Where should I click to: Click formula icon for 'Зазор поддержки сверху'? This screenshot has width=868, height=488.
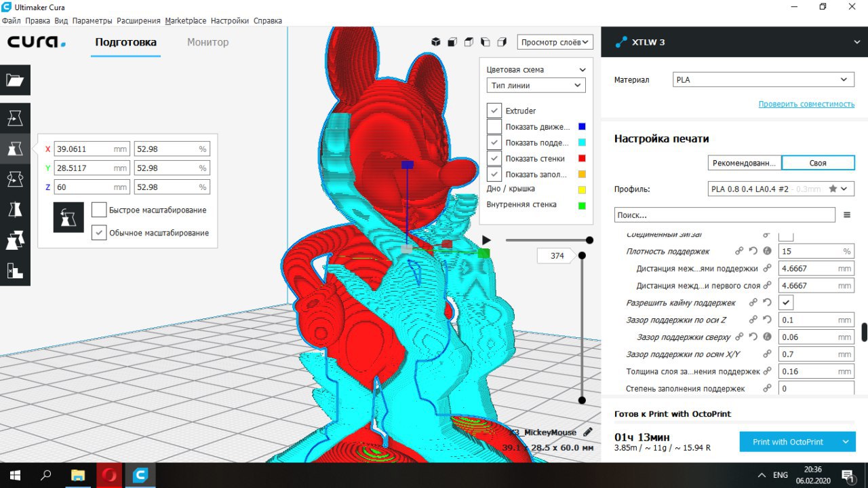(768, 337)
